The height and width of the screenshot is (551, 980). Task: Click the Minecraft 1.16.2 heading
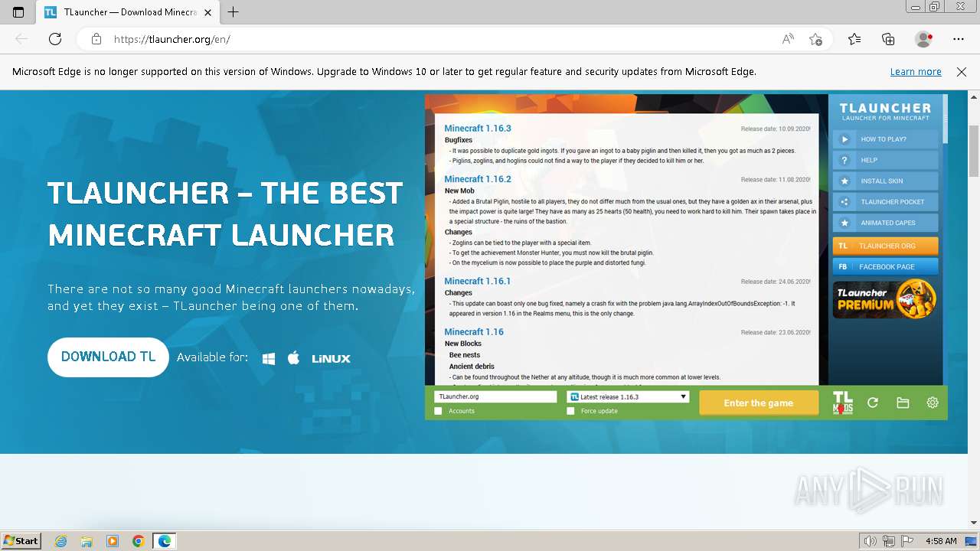[478, 179]
